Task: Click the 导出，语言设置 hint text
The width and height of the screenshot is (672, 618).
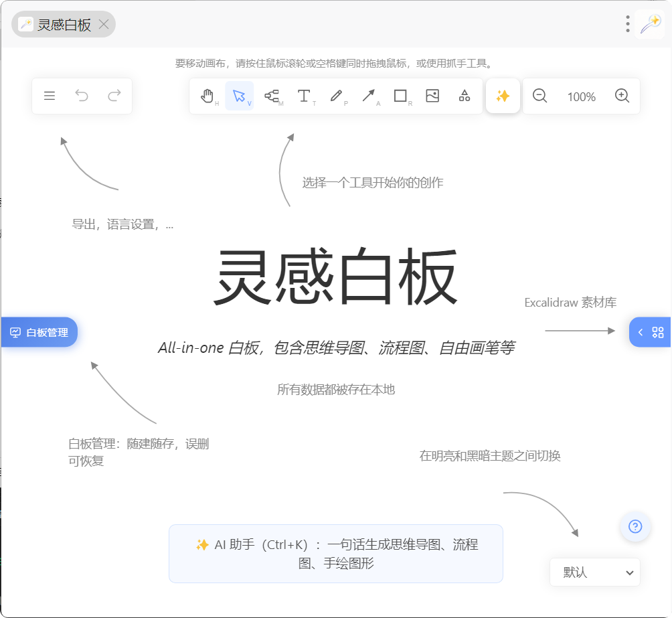Action: 122,224
